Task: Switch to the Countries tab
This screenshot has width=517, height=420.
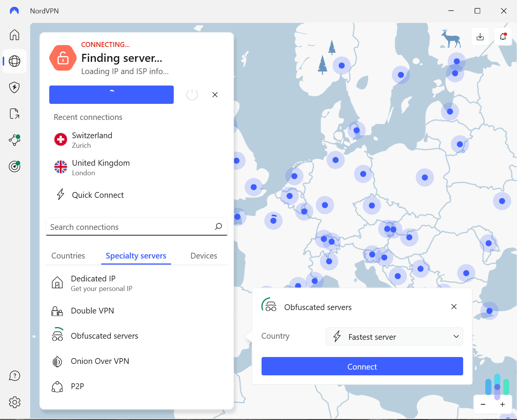Action: pos(68,255)
